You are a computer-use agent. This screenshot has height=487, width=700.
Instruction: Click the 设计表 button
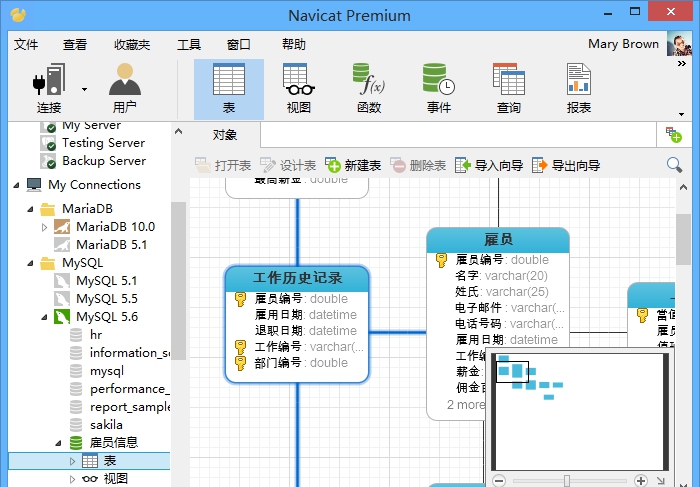(x=288, y=166)
